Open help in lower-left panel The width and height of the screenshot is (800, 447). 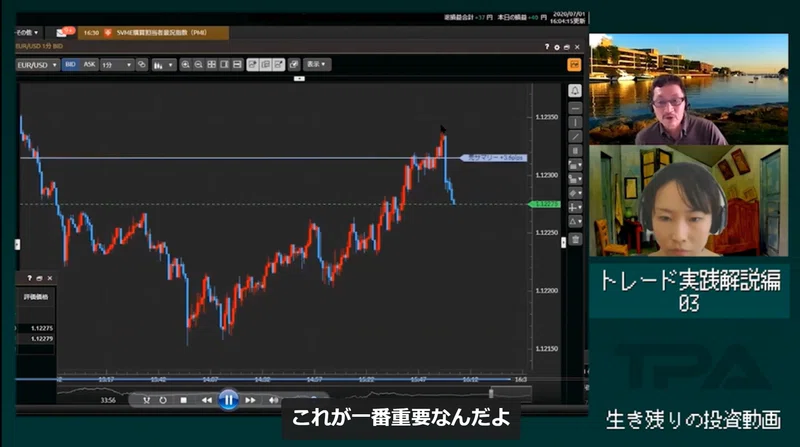(x=29, y=278)
